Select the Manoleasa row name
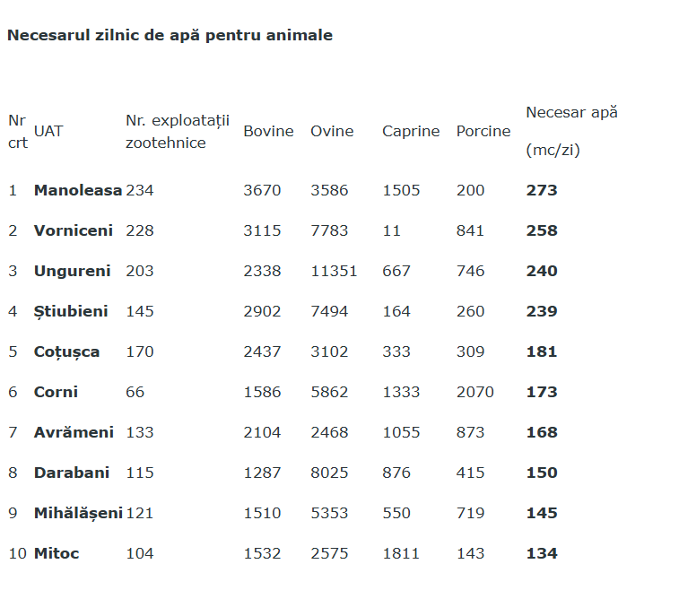Viewport: 679px width, 616px height. 78,190
